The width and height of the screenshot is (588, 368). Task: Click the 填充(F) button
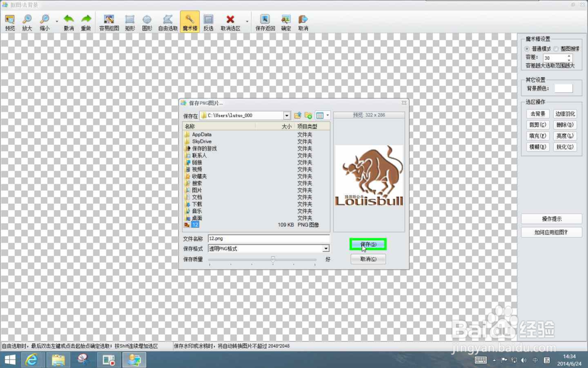(x=538, y=136)
